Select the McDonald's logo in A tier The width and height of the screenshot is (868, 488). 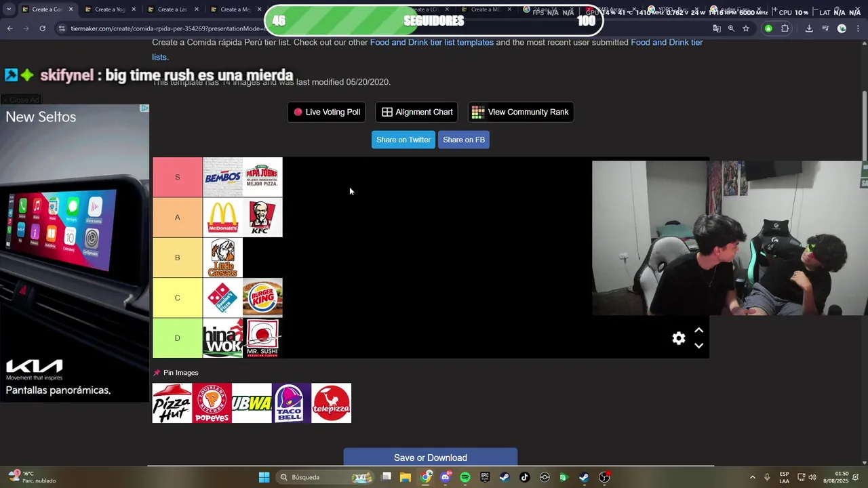(223, 218)
